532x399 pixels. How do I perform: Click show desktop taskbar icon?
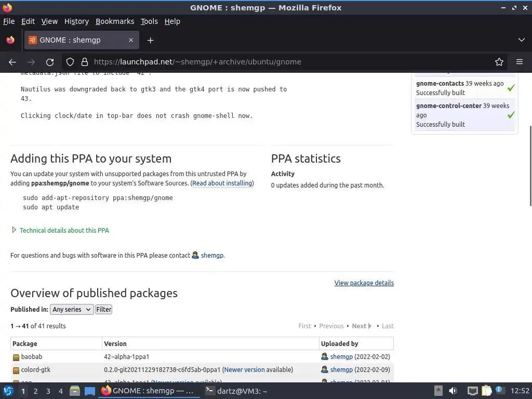click(x=89, y=391)
